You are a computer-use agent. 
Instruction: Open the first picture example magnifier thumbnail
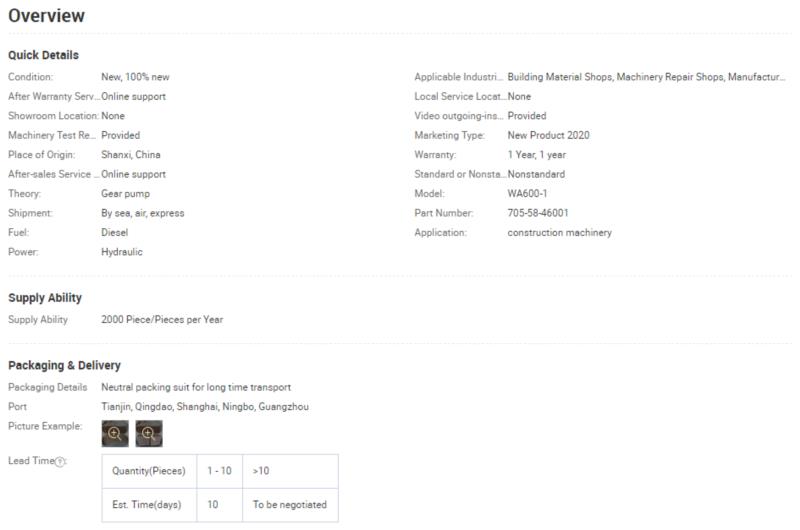[x=115, y=434]
